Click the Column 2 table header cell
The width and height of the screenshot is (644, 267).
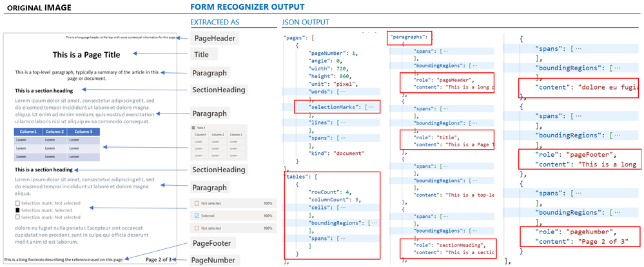(x=55, y=132)
